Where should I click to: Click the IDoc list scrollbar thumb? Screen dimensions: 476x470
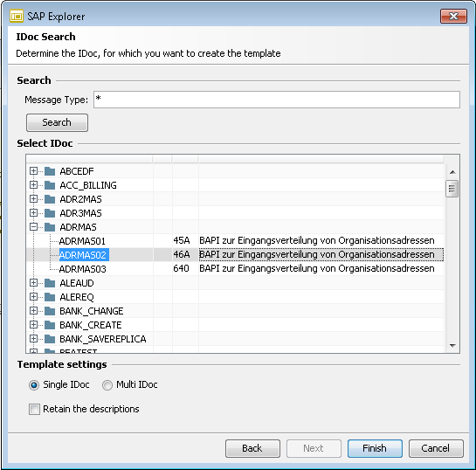click(x=452, y=189)
